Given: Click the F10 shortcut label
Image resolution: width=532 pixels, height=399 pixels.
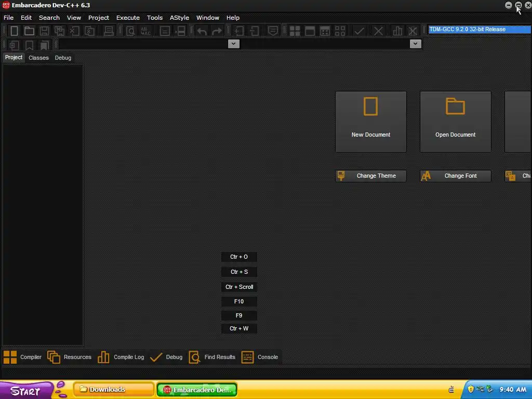Looking at the screenshot, I should click(x=239, y=301).
